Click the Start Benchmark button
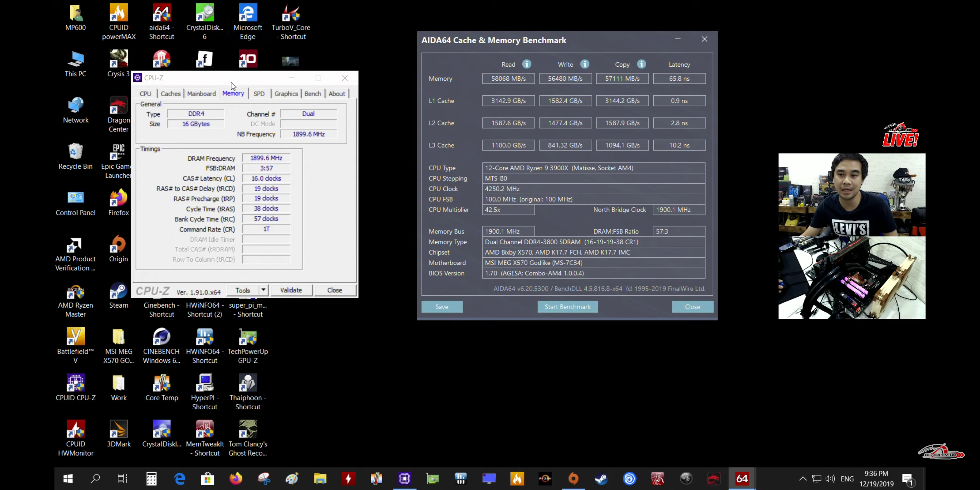The height and width of the screenshot is (490, 980). 567,307
